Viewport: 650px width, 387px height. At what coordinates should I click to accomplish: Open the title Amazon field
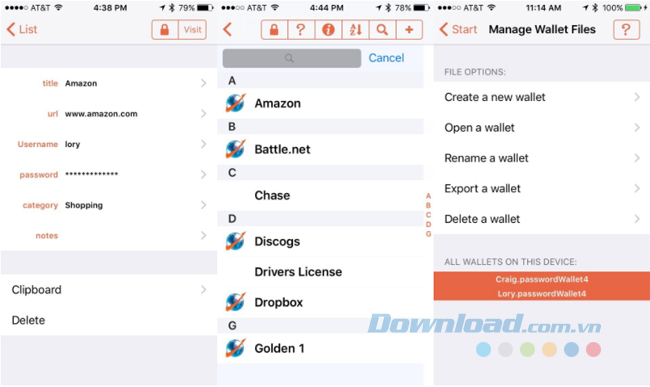(109, 83)
